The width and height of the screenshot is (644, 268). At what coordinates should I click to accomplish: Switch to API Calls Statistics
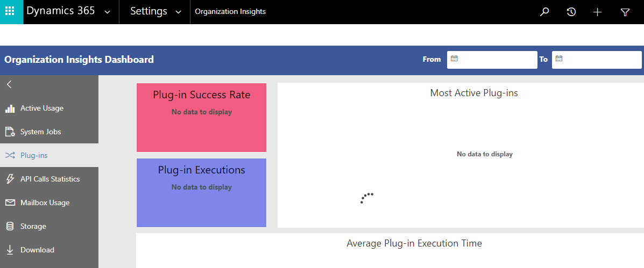tap(49, 179)
